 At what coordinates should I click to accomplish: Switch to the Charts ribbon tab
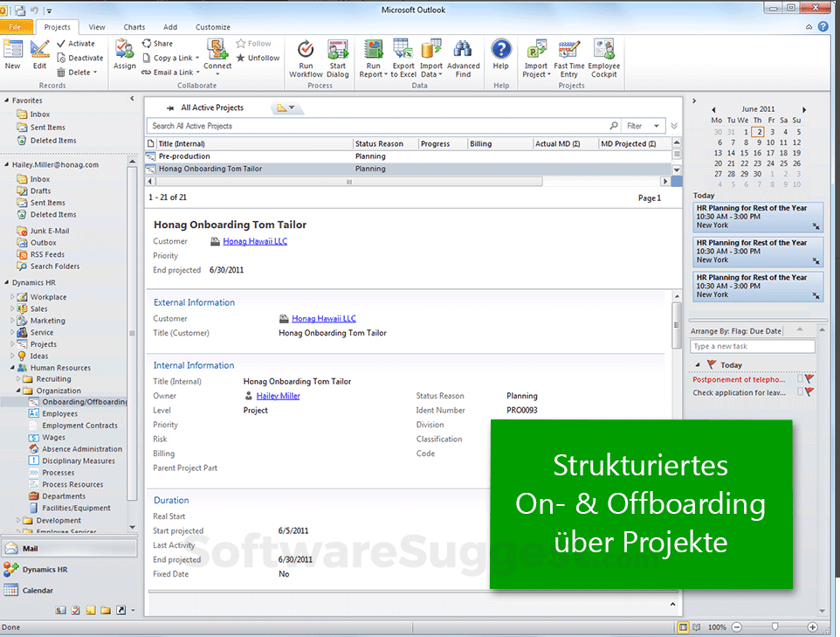coord(134,26)
